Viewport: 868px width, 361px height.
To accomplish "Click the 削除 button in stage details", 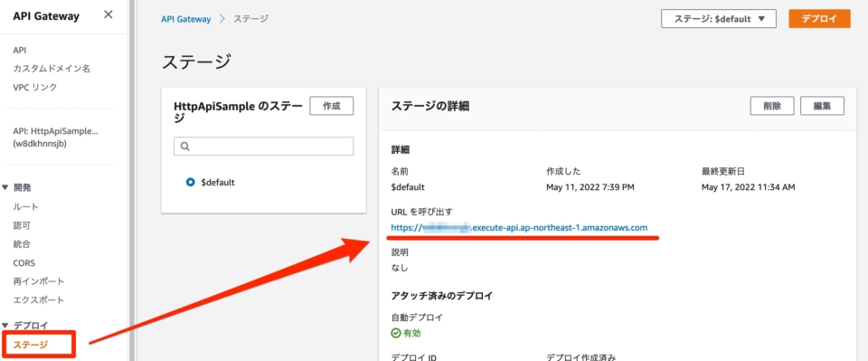I will (x=771, y=106).
